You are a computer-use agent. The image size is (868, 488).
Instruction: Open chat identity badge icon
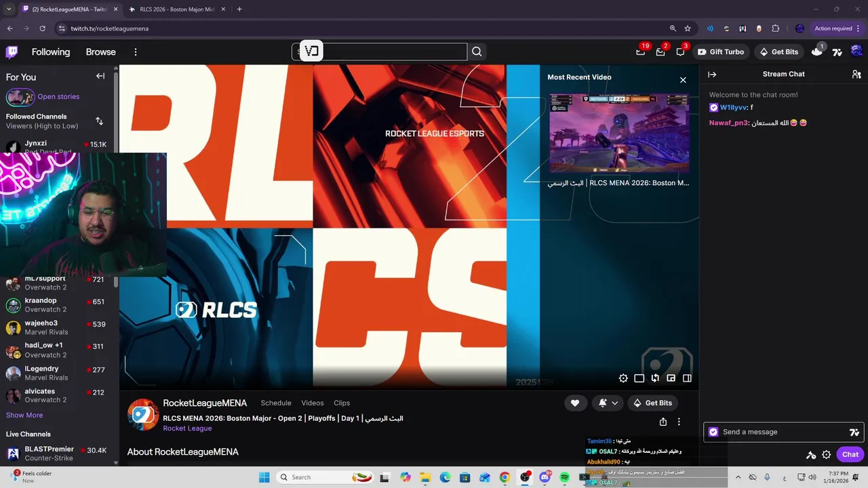[x=713, y=432]
